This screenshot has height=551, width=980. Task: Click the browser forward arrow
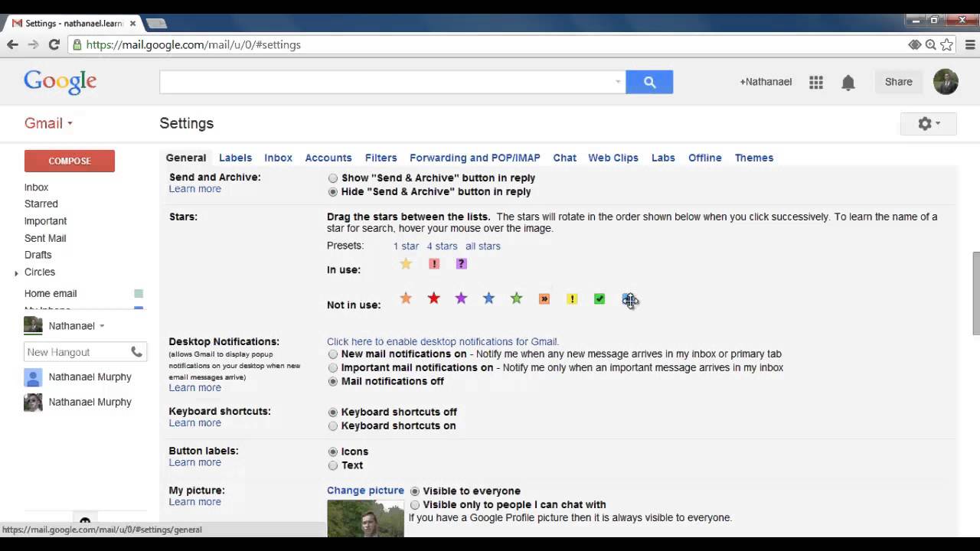pos(33,44)
